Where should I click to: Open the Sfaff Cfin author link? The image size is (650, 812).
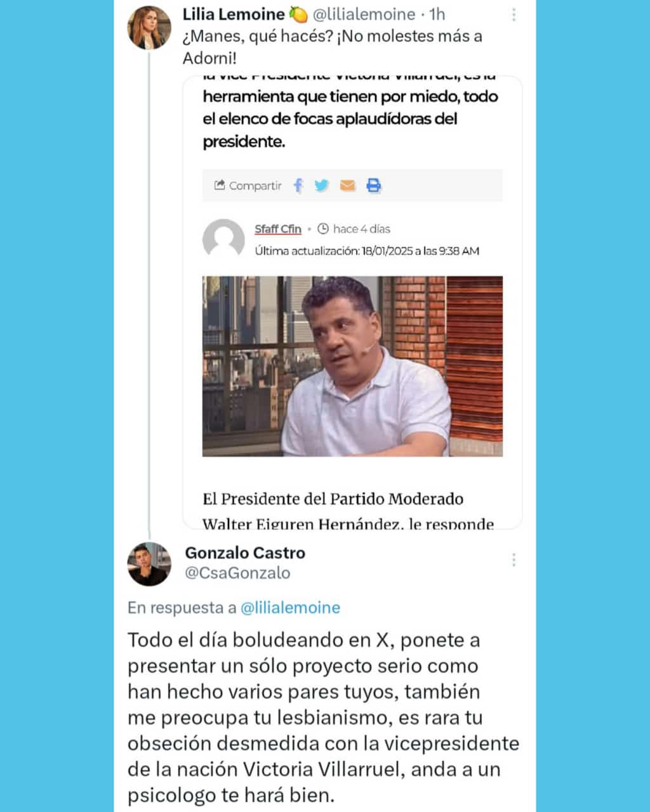click(x=278, y=229)
